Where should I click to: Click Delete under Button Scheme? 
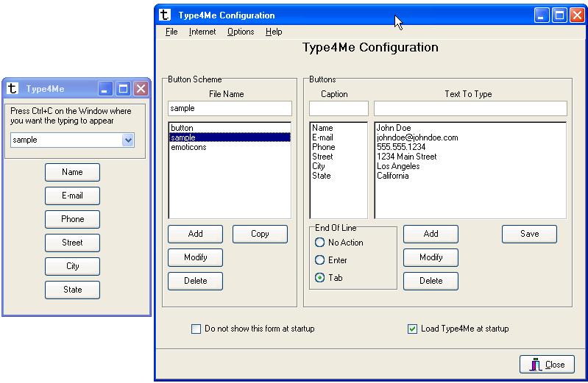[x=195, y=281]
